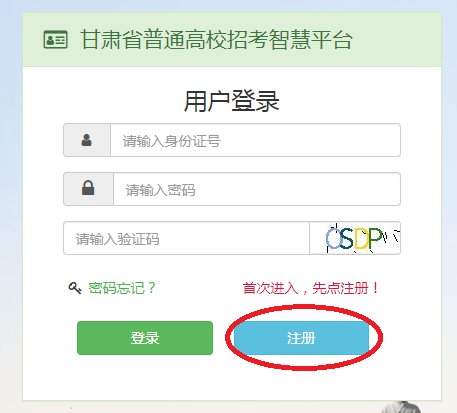Refresh the OSDP captcha image
This screenshot has height=413, width=457.
355,238
